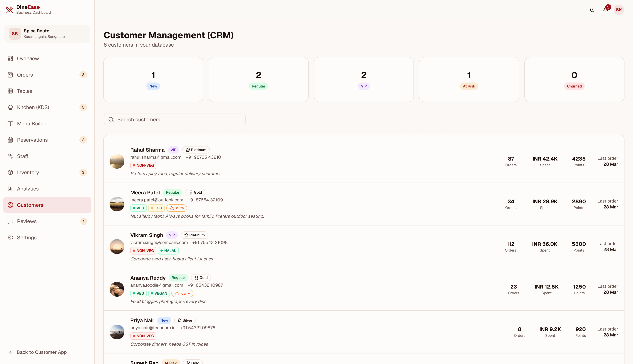
Task: Open the Reviews speech bubble icon
Action: click(x=10, y=221)
